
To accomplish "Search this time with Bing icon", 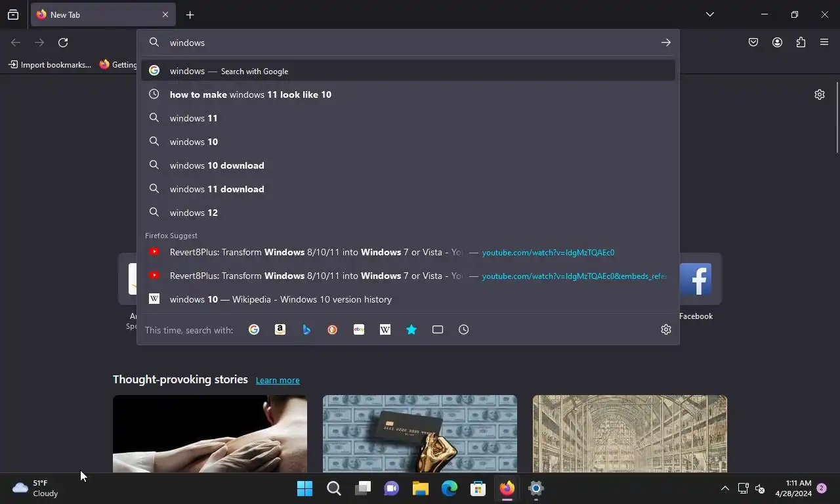I will [306, 329].
